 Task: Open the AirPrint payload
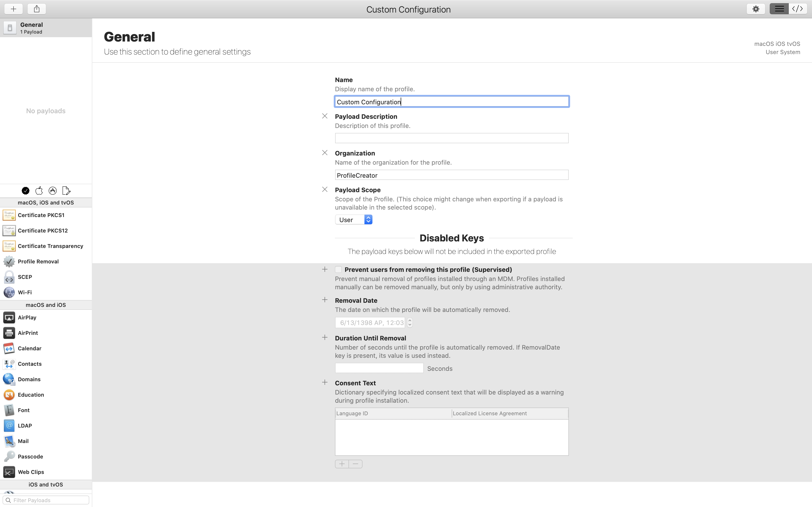pos(28,333)
